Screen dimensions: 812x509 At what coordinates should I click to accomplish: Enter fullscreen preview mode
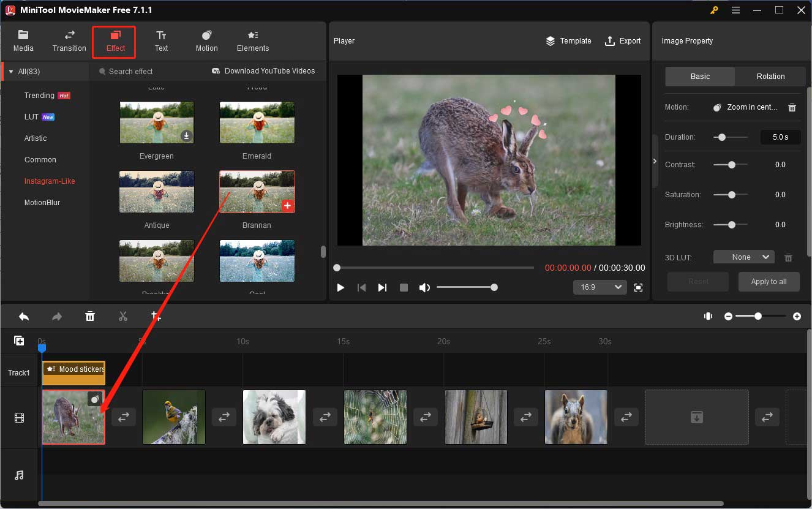tap(638, 287)
